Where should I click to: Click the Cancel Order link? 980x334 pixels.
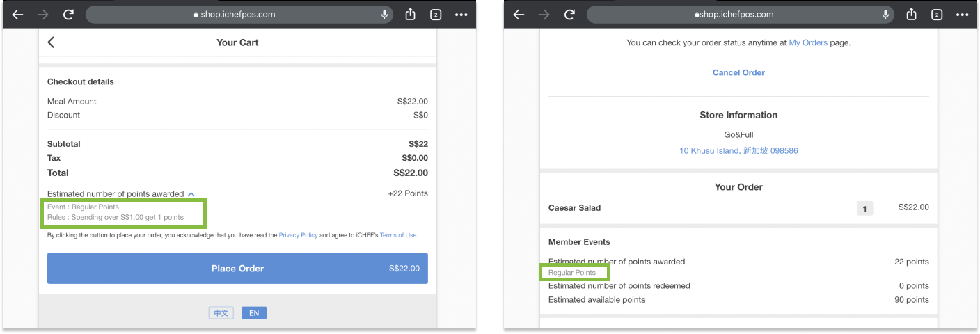point(738,72)
